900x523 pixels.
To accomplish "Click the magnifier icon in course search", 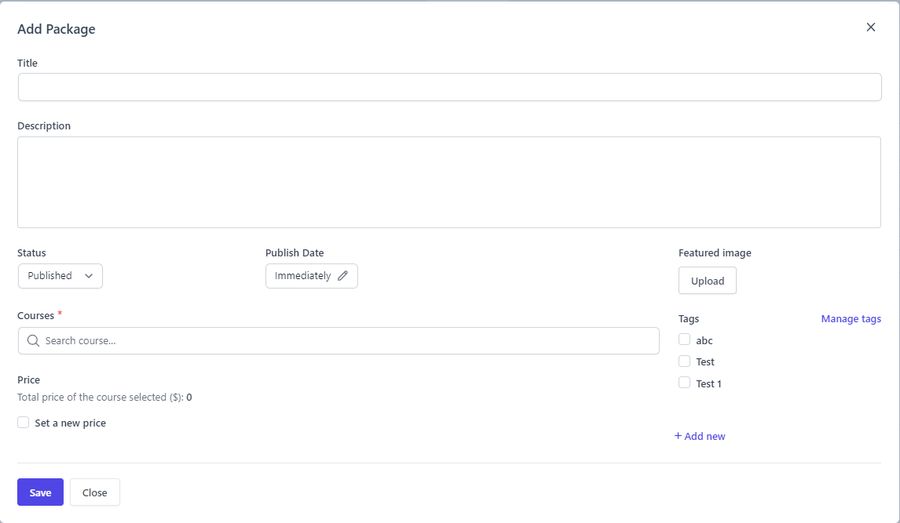I will click(x=33, y=341).
